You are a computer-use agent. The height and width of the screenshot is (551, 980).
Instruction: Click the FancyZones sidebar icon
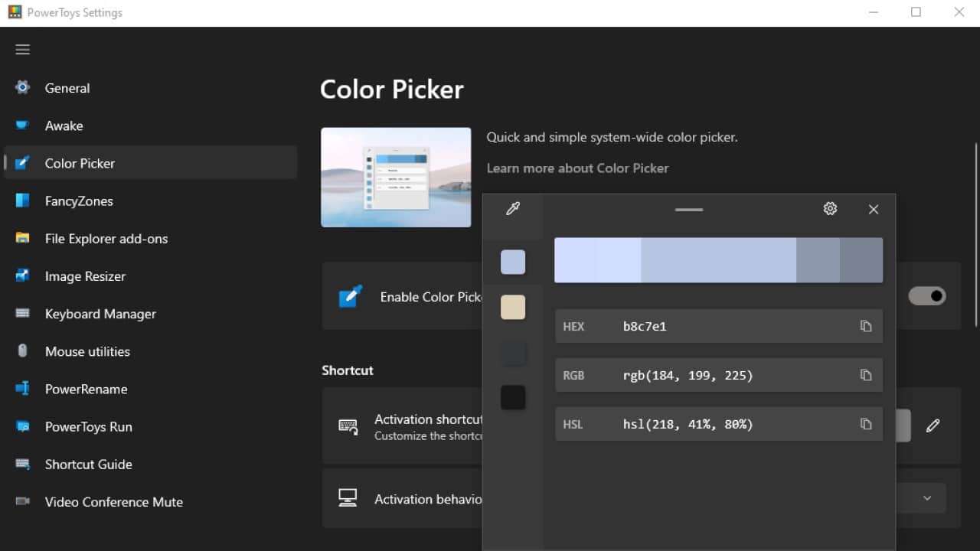pos(22,201)
